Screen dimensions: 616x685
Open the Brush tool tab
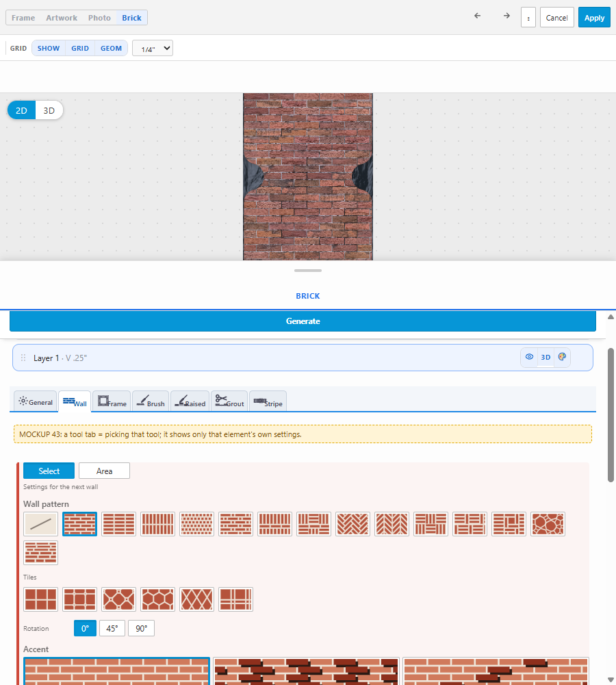151,401
